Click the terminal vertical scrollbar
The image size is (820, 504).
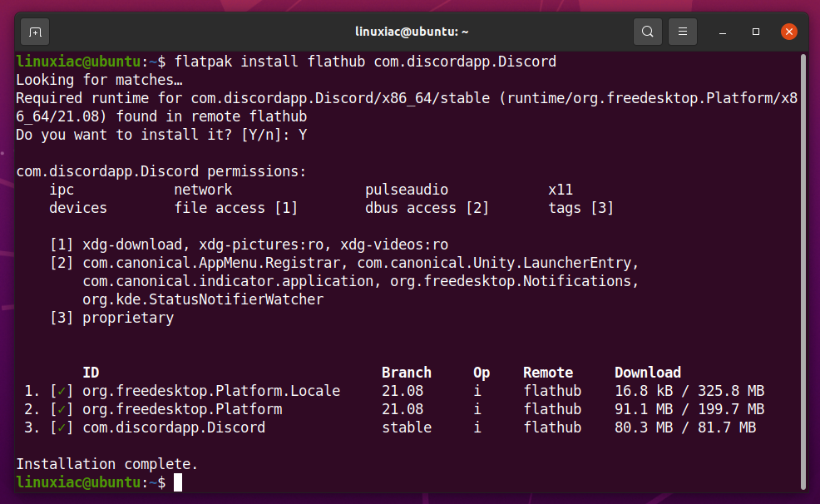(803, 271)
